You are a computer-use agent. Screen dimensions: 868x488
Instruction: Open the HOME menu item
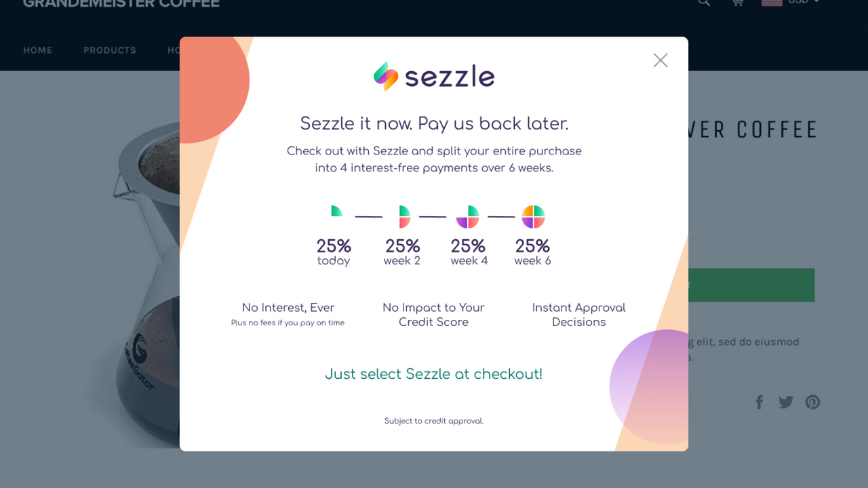(37, 50)
